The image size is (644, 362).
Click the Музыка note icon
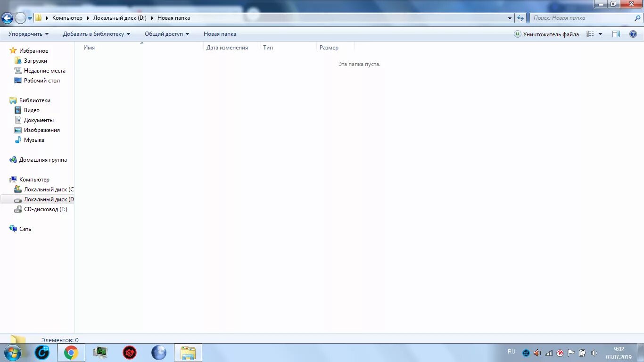click(18, 140)
